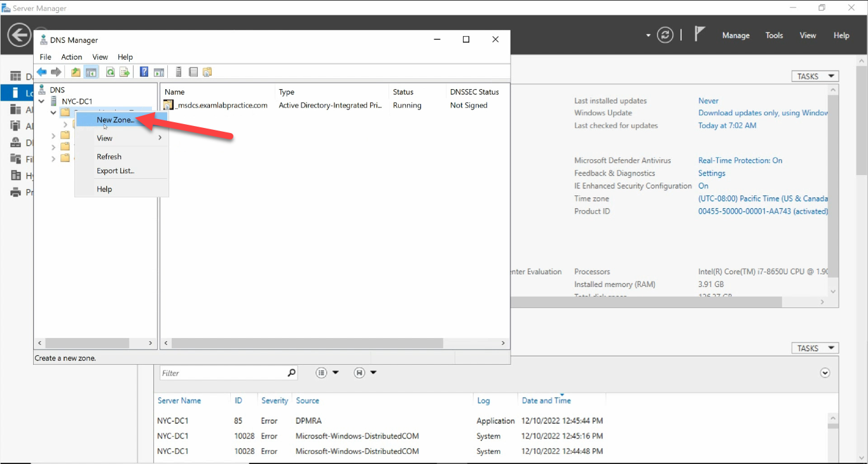Sort by the Date and Time column header
The width and height of the screenshot is (868, 464).
point(546,400)
